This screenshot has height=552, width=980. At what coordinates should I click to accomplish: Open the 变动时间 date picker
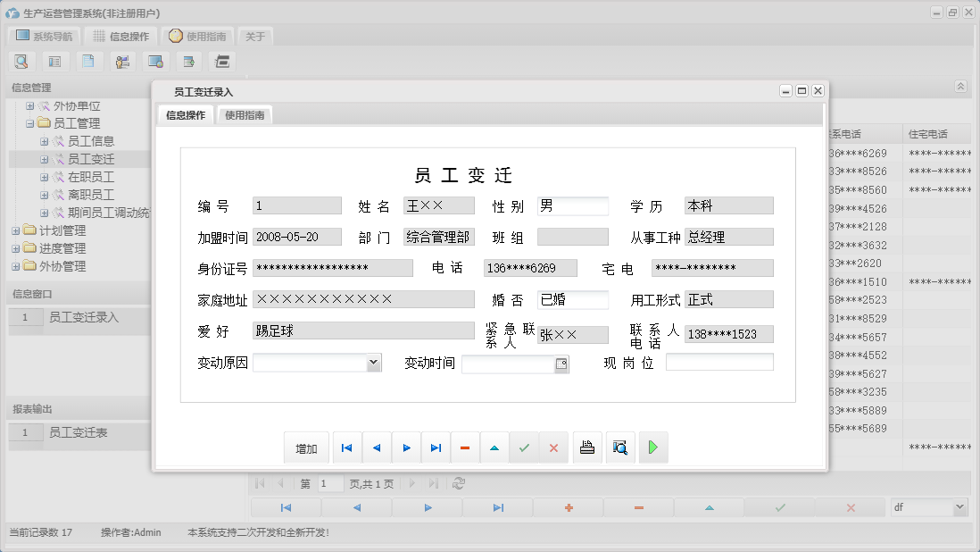pyautogui.click(x=562, y=364)
